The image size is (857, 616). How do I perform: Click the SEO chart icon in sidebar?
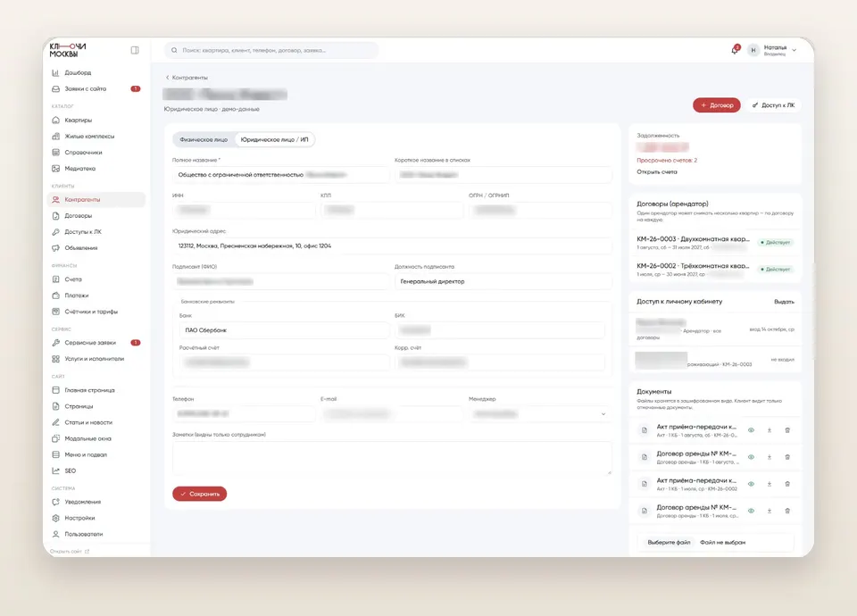pos(55,470)
